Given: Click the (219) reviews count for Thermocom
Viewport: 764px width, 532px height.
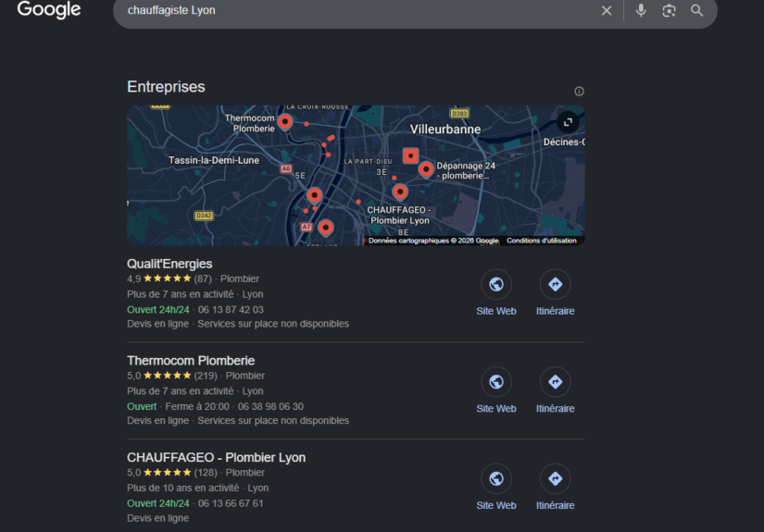Looking at the screenshot, I should [x=206, y=376].
